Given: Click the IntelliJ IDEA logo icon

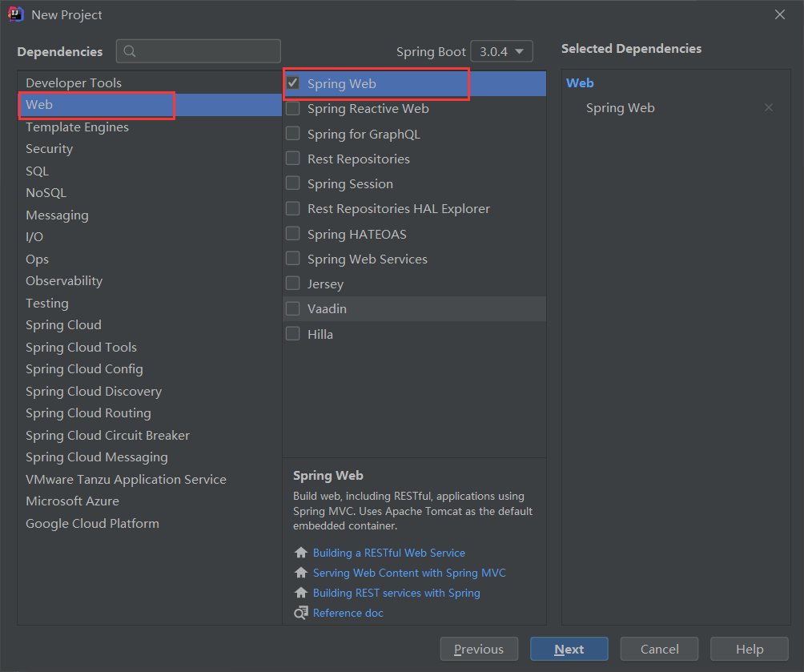Looking at the screenshot, I should coord(16,14).
